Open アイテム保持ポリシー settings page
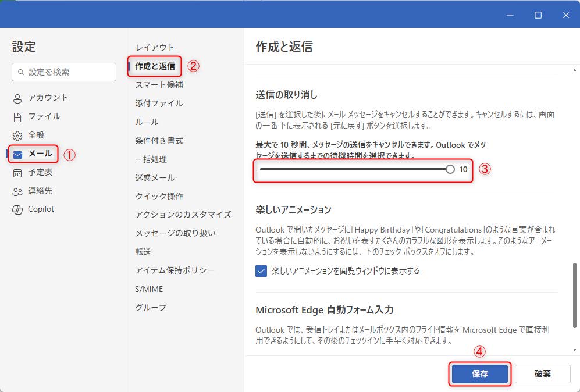 175,270
